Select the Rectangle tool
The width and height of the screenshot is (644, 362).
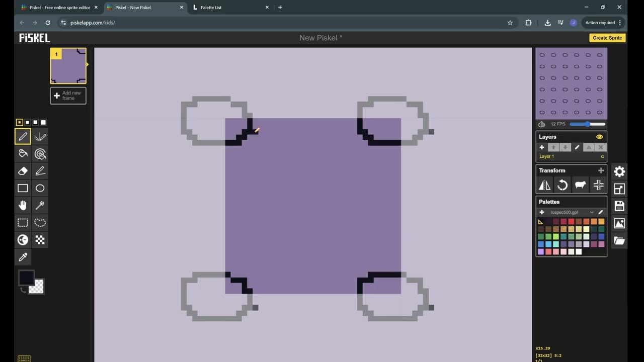[x=23, y=188]
